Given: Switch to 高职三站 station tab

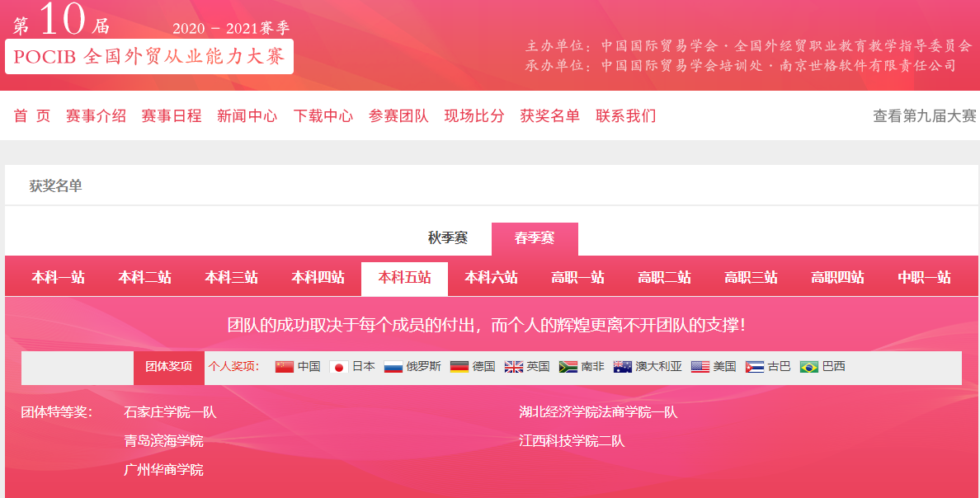Looking at the screenshot, I should point(751,278).
